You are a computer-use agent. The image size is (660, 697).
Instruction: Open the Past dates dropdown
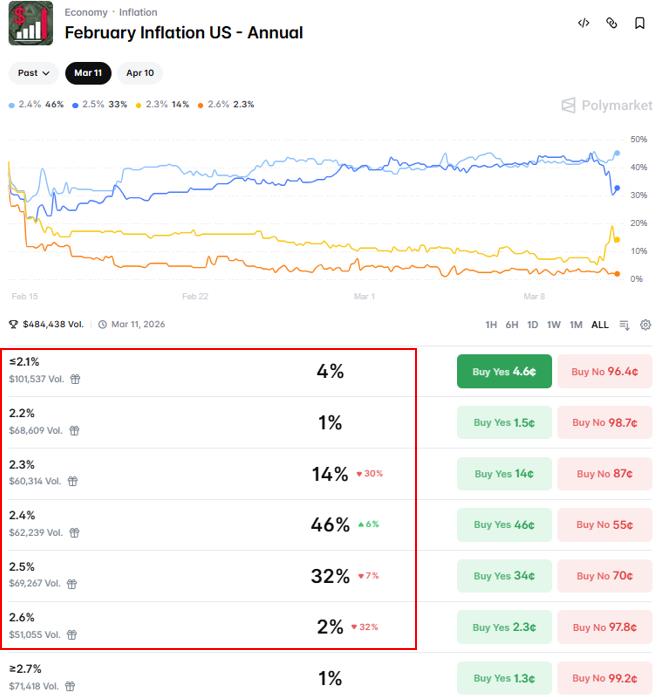[33, 73]
